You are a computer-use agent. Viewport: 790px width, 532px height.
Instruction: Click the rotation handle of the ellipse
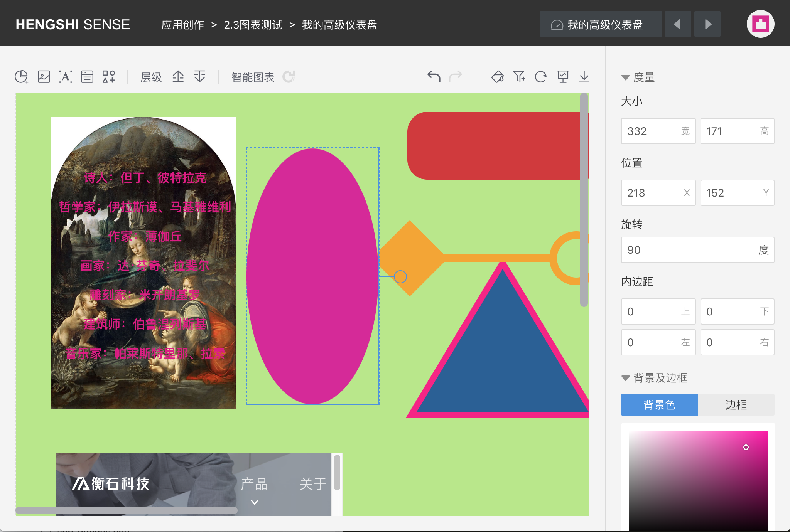400,277
